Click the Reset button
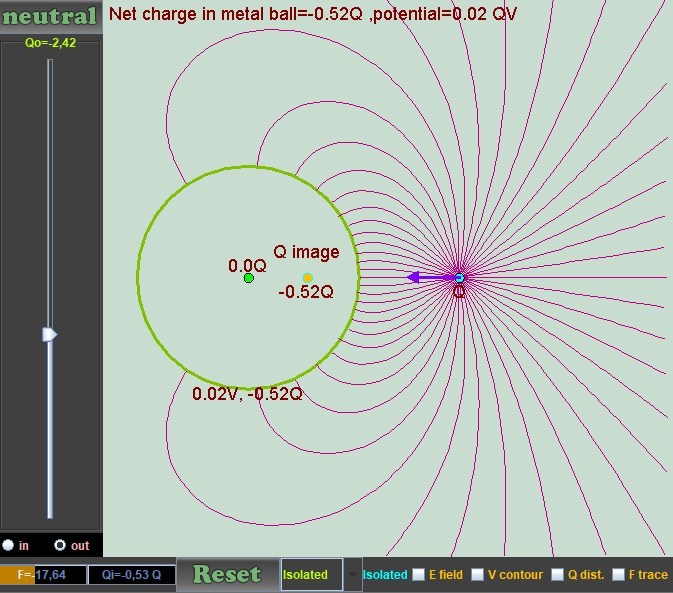The image size is (673, 593). [x=227, y=575]
